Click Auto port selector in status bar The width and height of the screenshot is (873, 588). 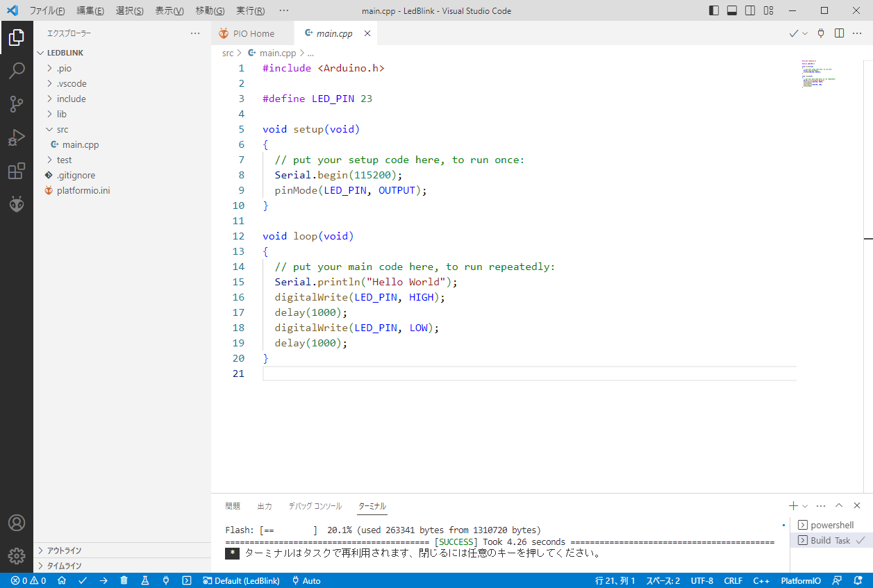306,580
